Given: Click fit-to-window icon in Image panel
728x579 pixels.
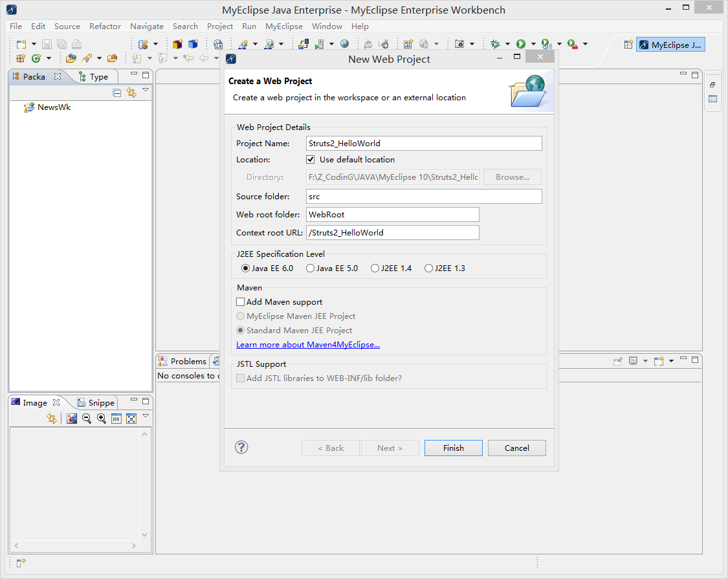Looking at the screenshot, I should pos(131,419).
